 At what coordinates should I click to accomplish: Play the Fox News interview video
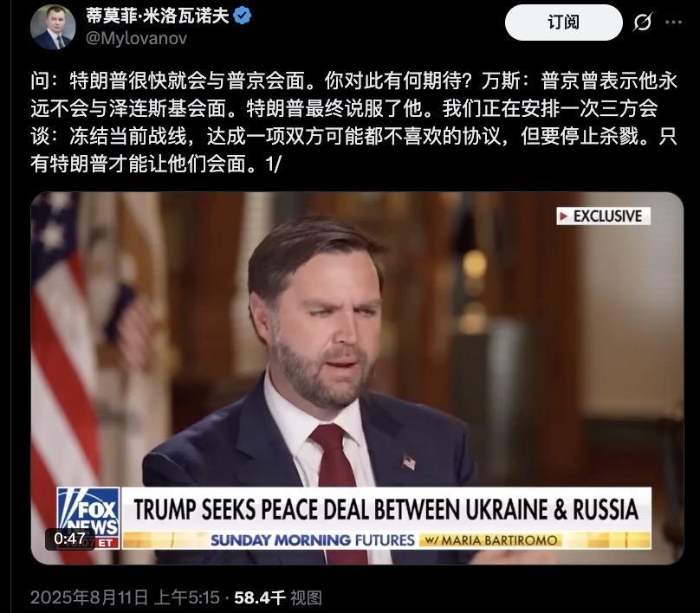(357, 378)
